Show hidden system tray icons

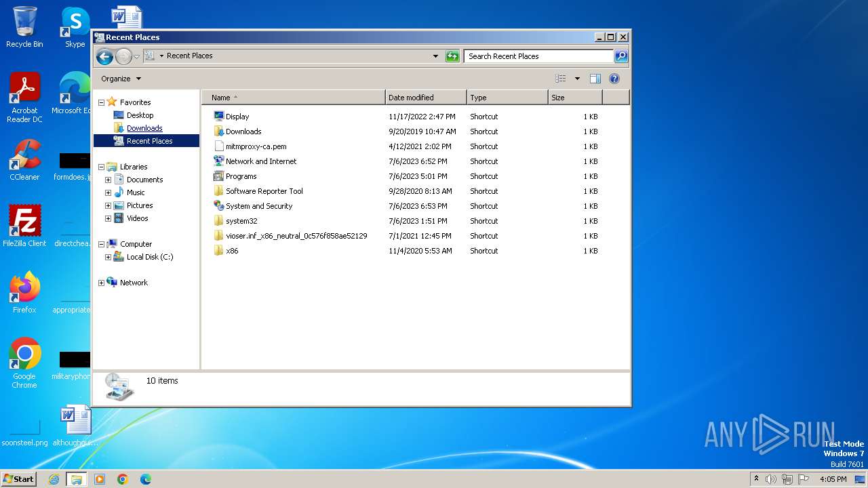pyautogui.click(x=756, y=479)
